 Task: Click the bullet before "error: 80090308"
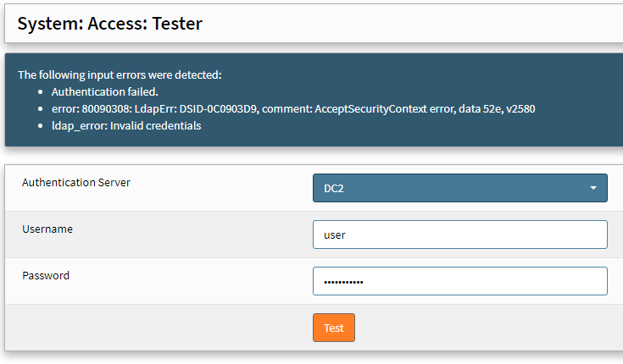click(42, 108)
